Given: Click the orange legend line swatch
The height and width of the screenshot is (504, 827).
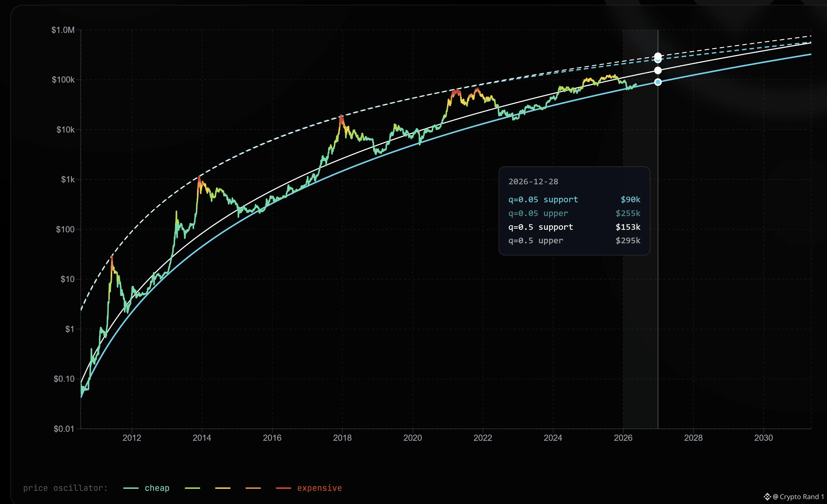Looking at the screenshot, I should [253, 488].
